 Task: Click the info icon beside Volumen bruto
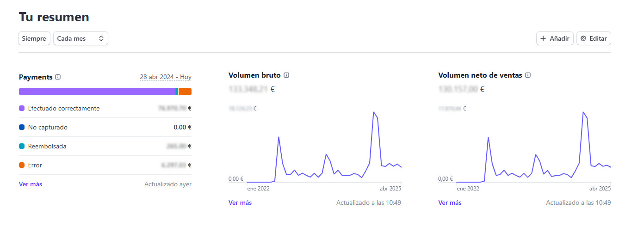tap(286, 75)
